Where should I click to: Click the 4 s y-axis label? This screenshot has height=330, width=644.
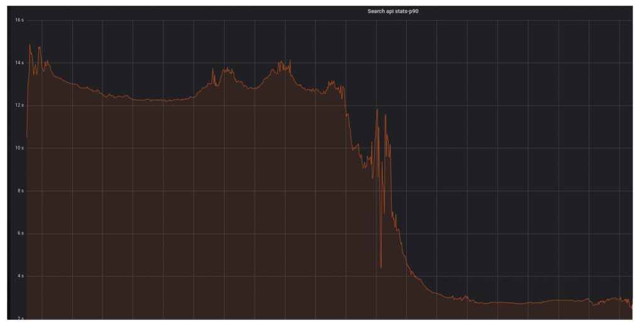click(x=20, y=276)
